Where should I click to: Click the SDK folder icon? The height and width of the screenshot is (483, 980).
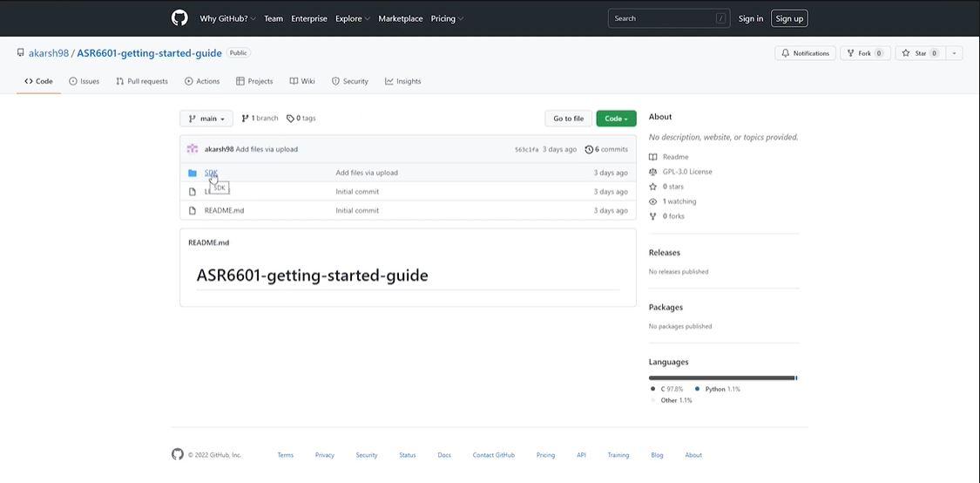click(193, 173)
